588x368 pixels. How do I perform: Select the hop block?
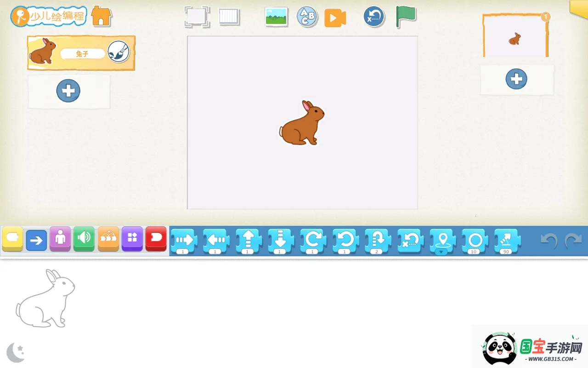pyautogui.click(x=377, y=239)
